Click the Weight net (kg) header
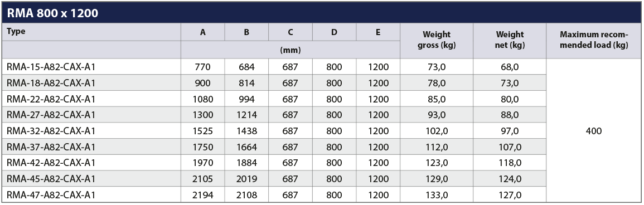 click(x=510, y=40)
